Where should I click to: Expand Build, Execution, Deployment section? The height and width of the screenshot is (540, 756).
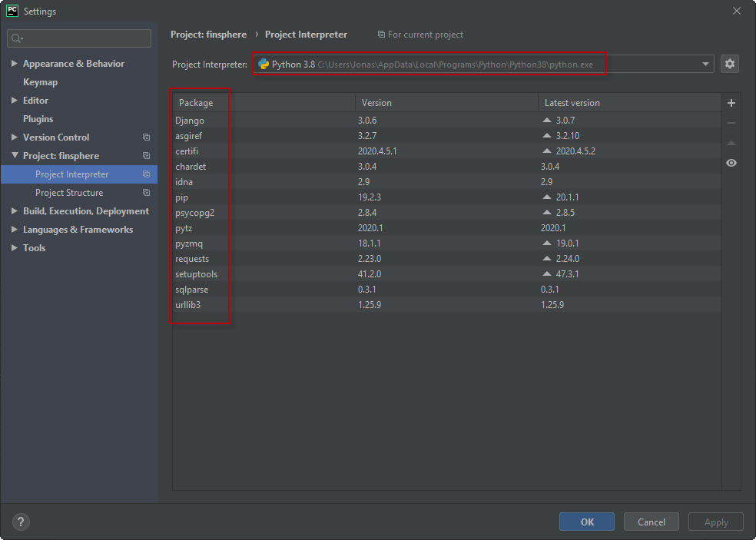pos(14,210)
